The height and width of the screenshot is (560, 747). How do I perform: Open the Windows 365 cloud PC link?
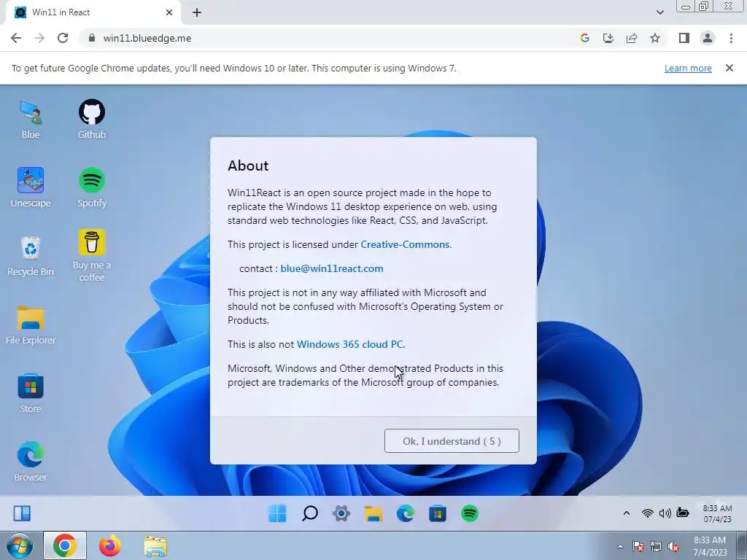pyautogui.click(x=351, y=344)
